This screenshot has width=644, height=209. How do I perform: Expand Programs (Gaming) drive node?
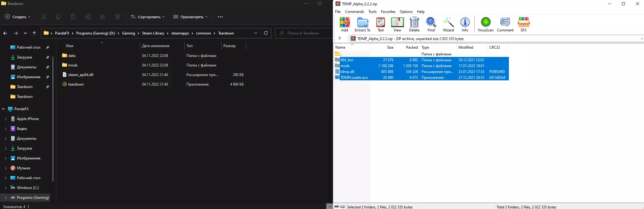[6, 198]
